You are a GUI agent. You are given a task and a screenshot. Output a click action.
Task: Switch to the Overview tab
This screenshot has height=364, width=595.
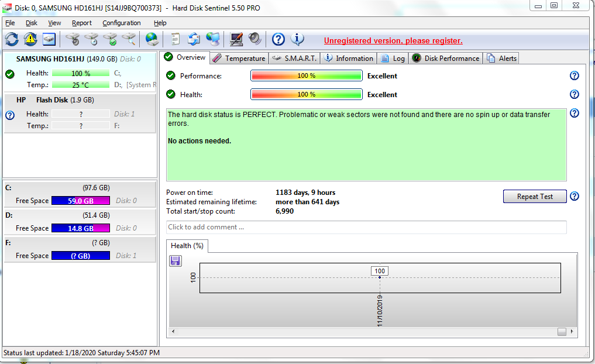(185, 57)
